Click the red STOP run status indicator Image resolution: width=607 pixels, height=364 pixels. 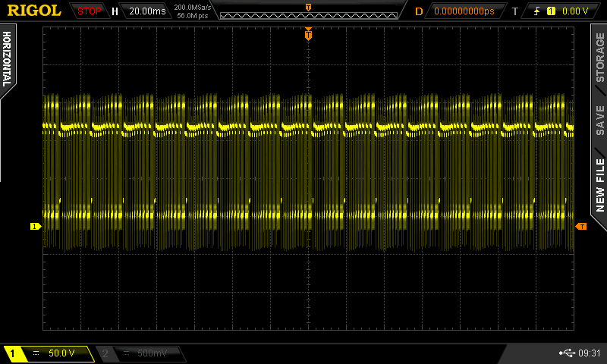[x=90, y=11]
